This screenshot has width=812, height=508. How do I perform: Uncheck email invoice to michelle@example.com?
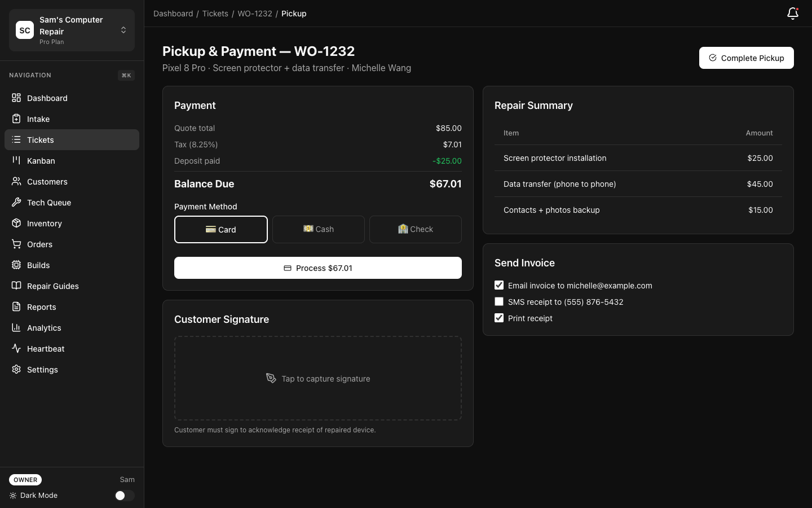tap(499, 285)
